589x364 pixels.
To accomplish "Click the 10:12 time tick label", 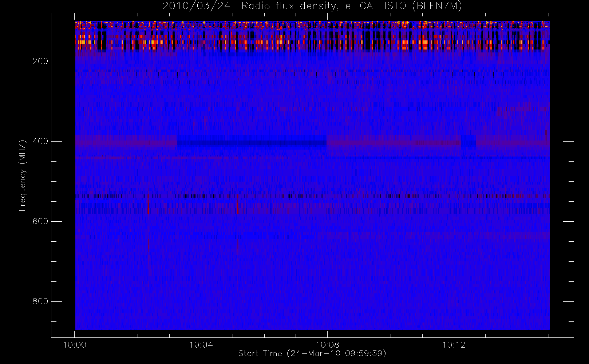I will coord(454,345).
